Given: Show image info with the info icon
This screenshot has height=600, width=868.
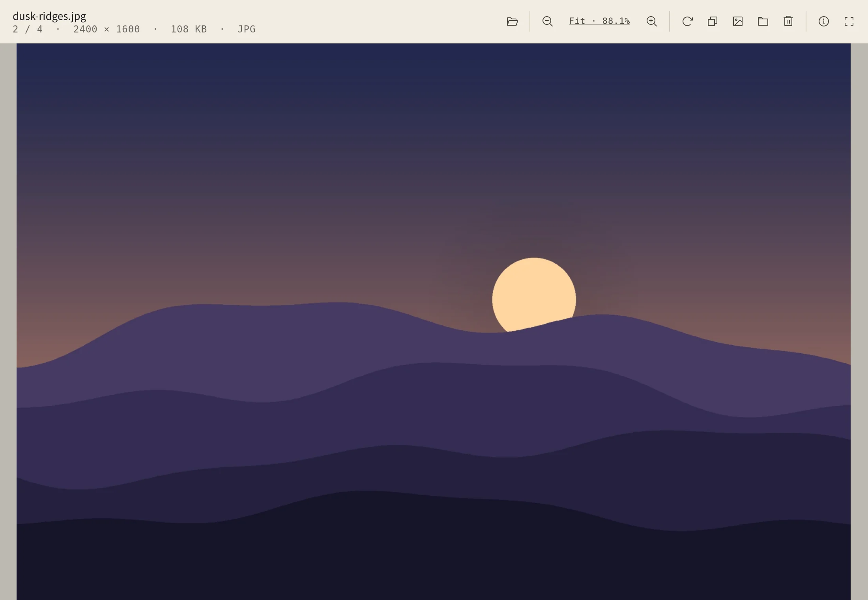Looking at the screenshot, I should click(x=824, y=21).
